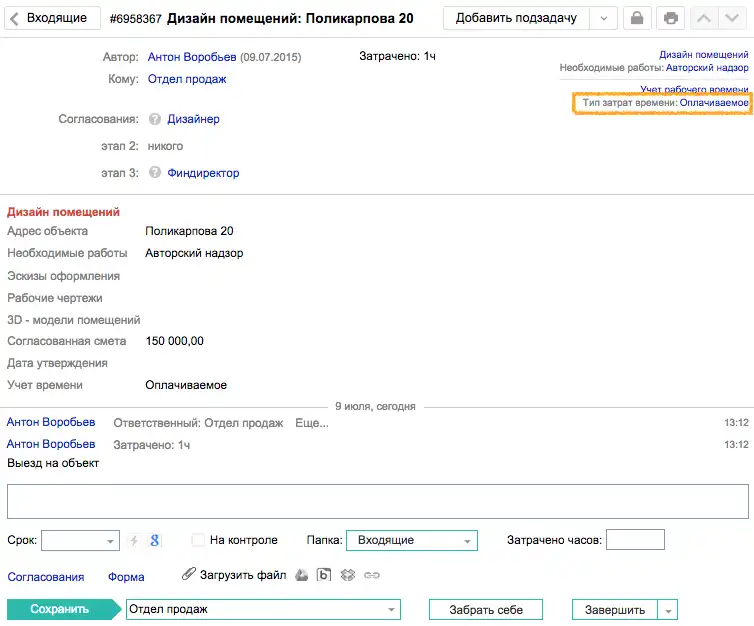
Task: Click Добавить подзадачу button
Action: (516, 18)
